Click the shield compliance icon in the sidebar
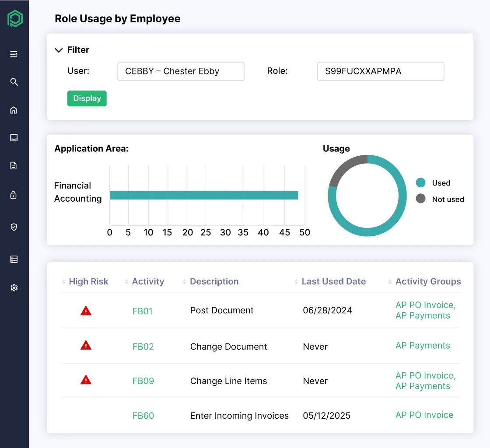Image resolution: width=490 pixels, height=448 pixels. click(14, 227)
